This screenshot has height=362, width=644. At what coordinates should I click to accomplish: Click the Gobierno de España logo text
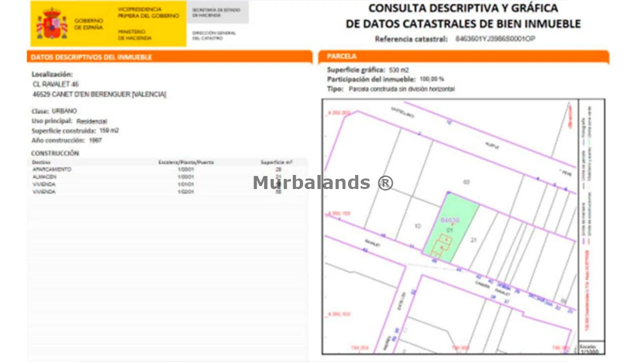[x=89, y=24]
